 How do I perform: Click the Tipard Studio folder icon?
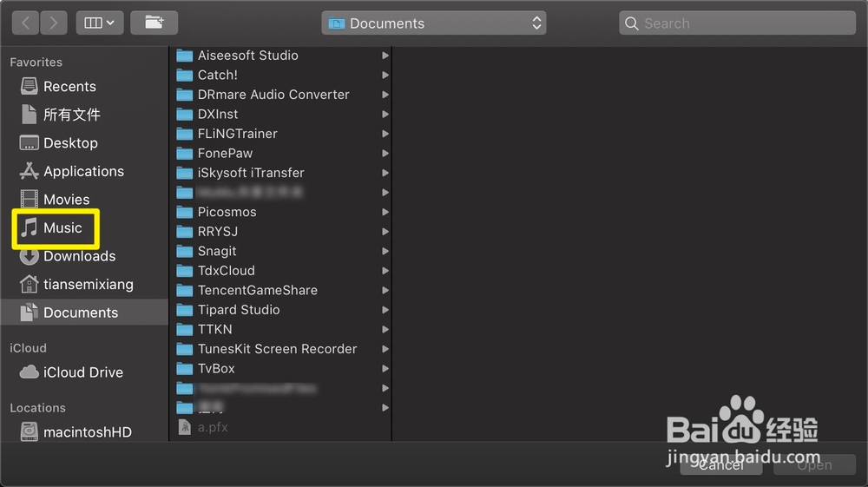pyautogui.click(x=184, y=310)
